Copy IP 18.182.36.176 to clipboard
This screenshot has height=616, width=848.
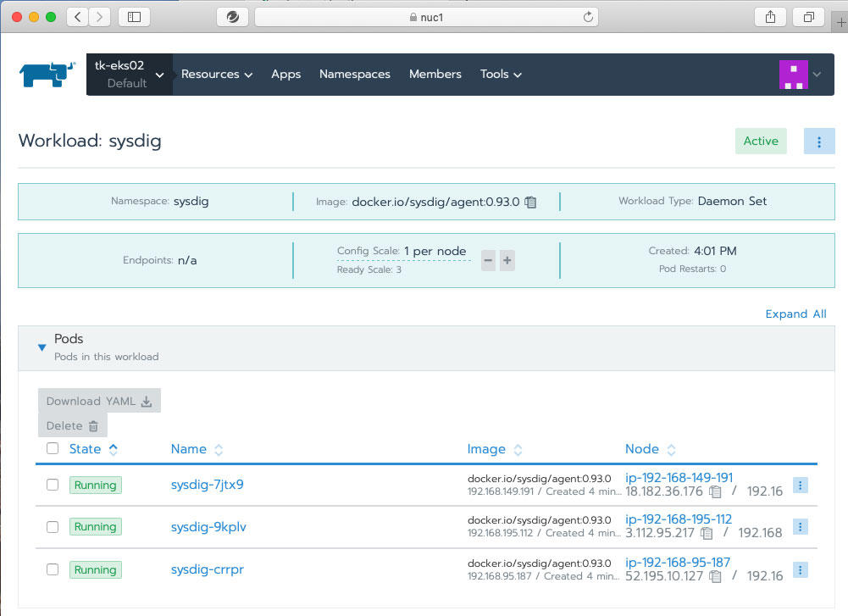click(x=715, y=491)
